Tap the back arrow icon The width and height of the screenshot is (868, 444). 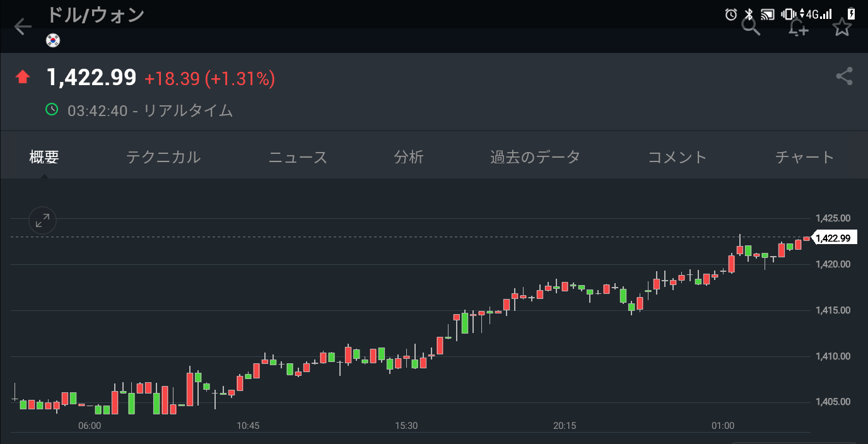[23, 26]
